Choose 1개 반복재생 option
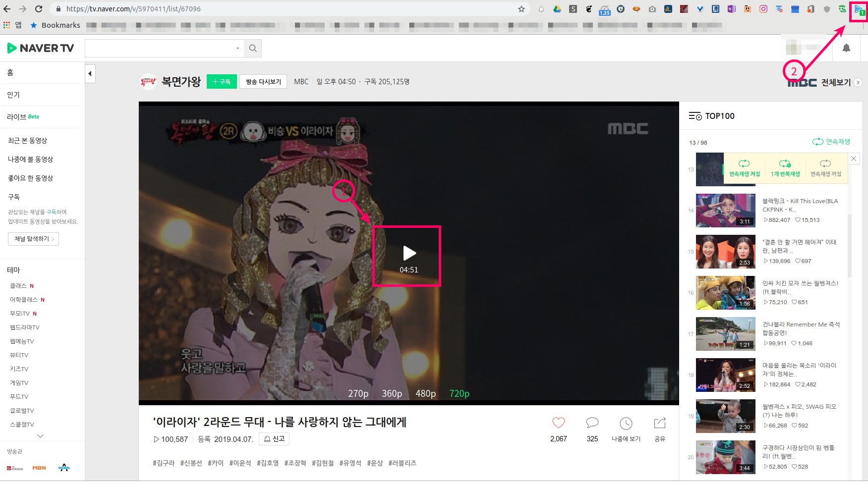Screen dimensions: 868x484 point(785,168)
